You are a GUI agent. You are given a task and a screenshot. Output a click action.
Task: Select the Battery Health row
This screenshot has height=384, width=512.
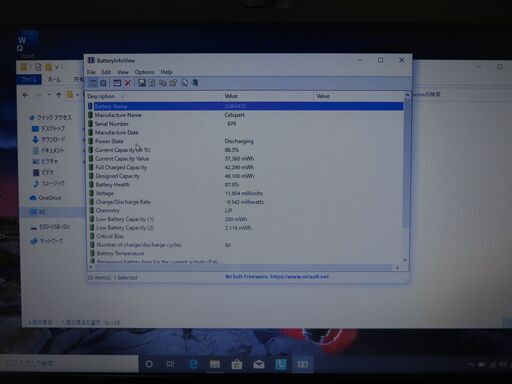[x=245, y=185]
